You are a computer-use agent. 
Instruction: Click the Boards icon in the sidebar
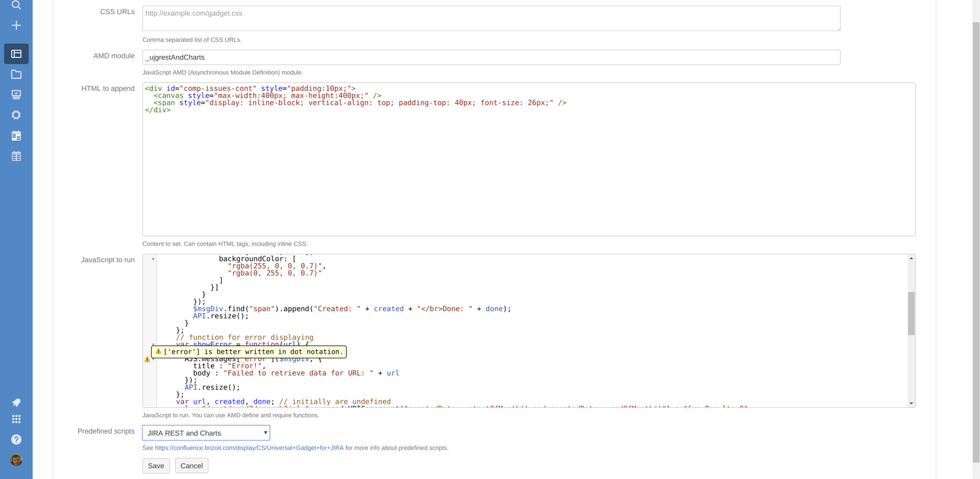[16, 94]
